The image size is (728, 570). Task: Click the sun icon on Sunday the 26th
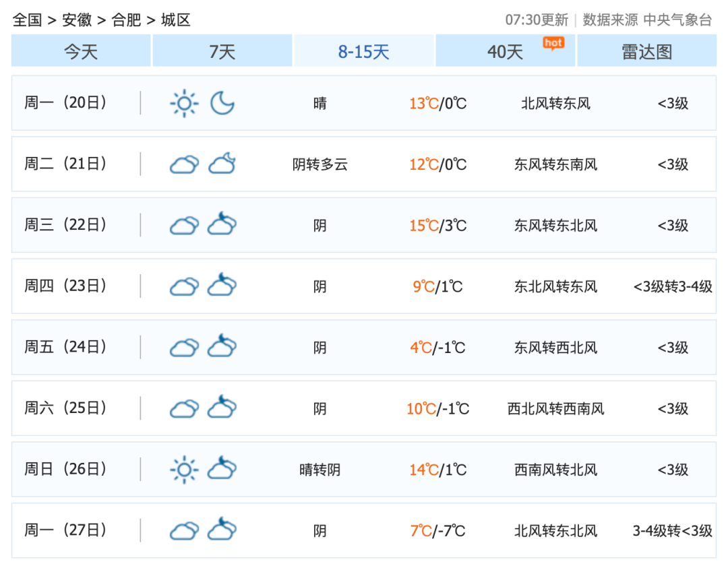[x=183, y=469]
